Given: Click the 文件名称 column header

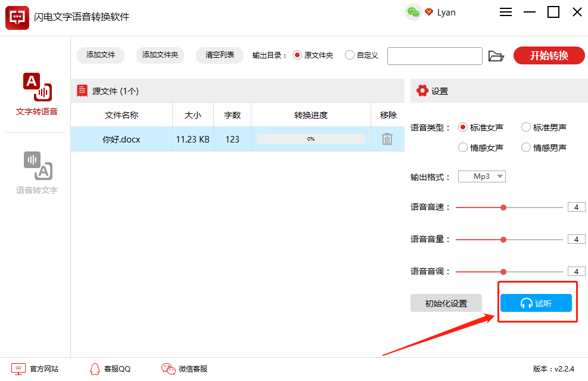Looking at the screenshot, I should [122, 115].
